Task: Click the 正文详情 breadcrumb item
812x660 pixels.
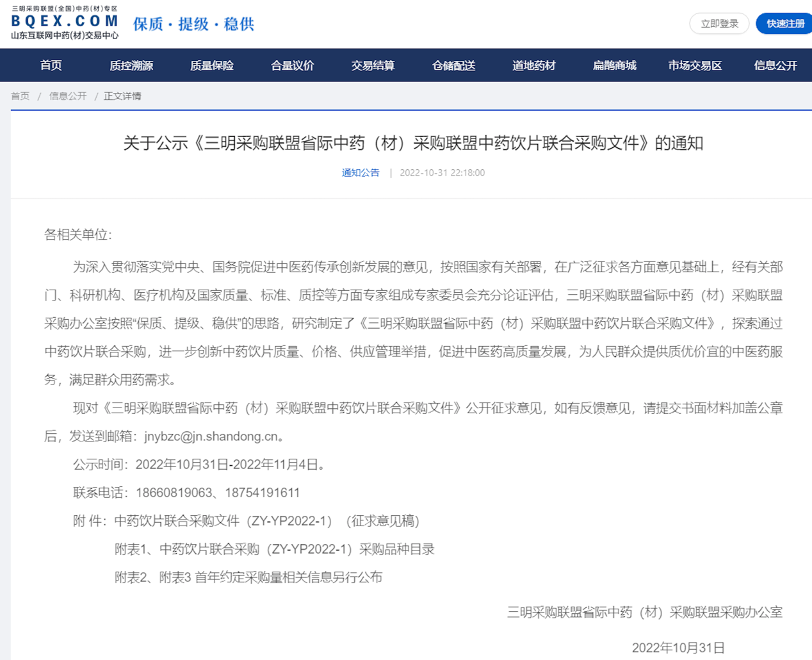Action: click(122, 96)
